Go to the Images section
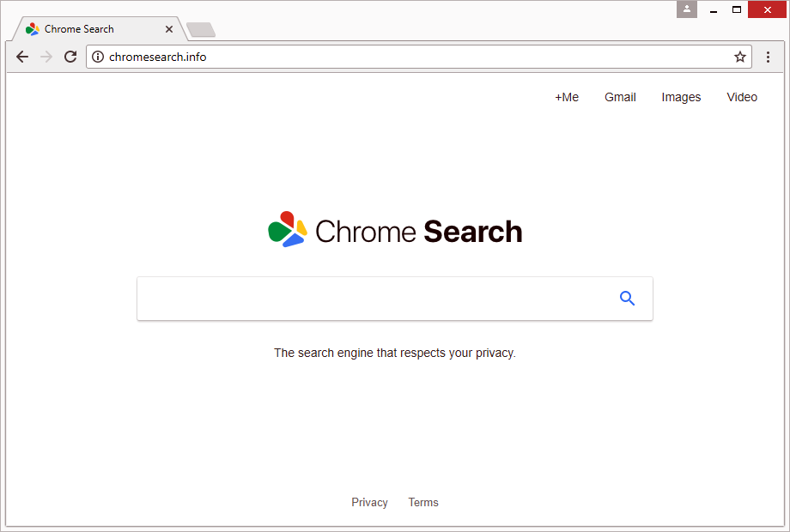The width and height of the screenshot is (790, 532). coord(681,97)
